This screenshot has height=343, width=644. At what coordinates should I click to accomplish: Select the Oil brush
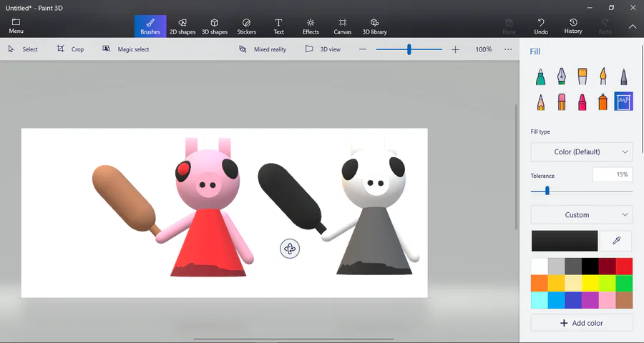point(582,76)
